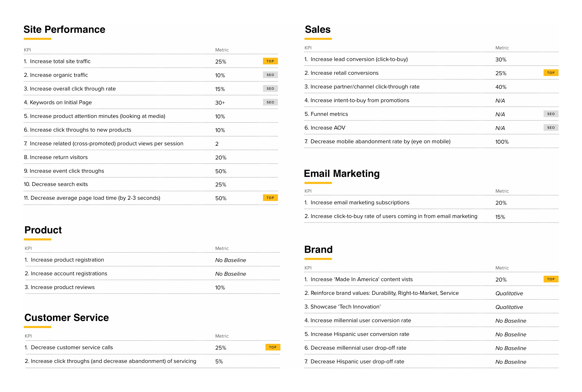The height and width of the screenshot is (392, 582).
Task: Select the Customer Service section title
Action: [x=66, y=318]
